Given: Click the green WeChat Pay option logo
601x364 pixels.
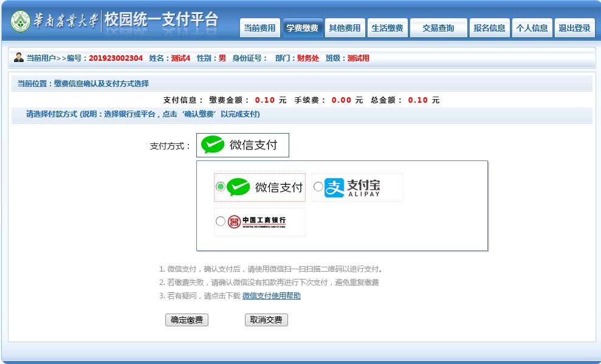Looking at the screenshot, I should pyautogui.click(x=238, y=187).
